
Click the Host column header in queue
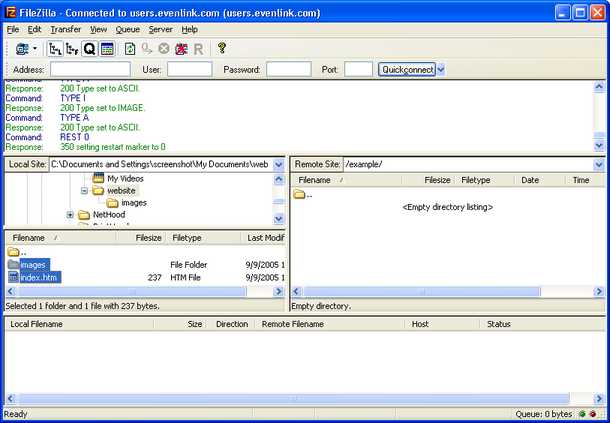[442, 324]
